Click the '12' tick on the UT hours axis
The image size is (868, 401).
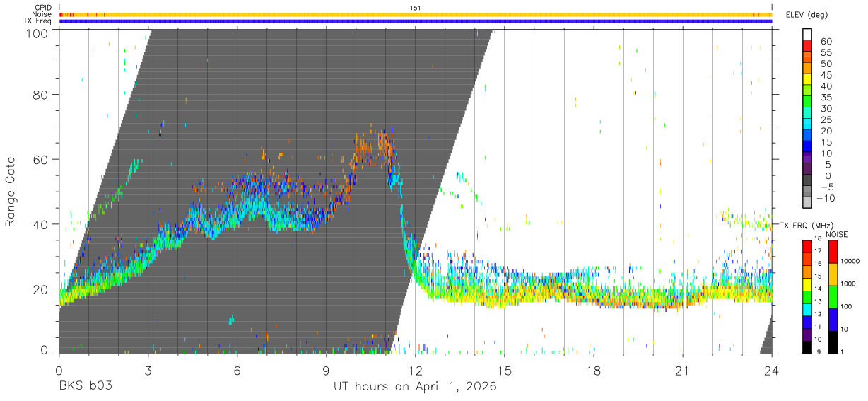click(x=416, y=370)
